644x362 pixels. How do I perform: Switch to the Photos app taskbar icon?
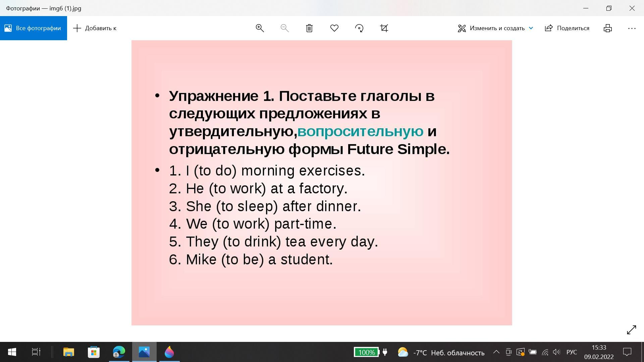[x=144, y=352]
